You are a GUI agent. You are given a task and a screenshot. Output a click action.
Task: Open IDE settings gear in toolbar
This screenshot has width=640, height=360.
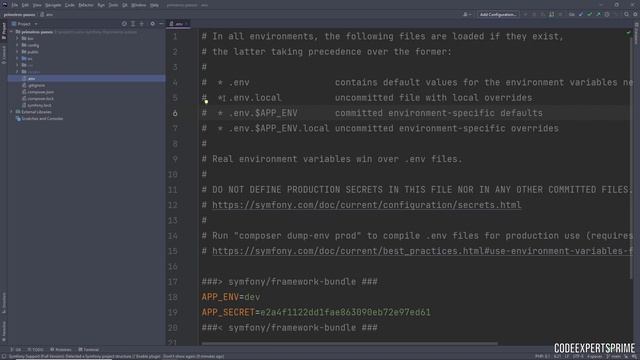[x=636, y=15]
